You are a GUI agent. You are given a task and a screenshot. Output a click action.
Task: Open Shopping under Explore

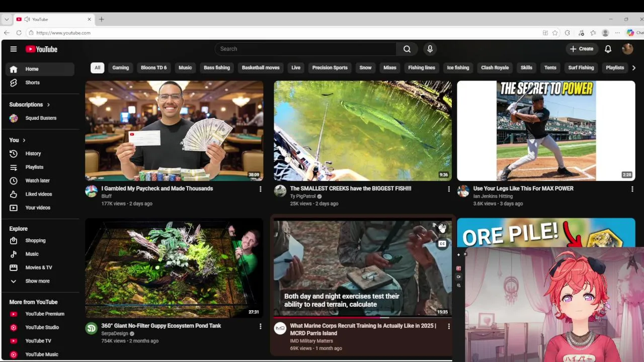pos(40,240)
